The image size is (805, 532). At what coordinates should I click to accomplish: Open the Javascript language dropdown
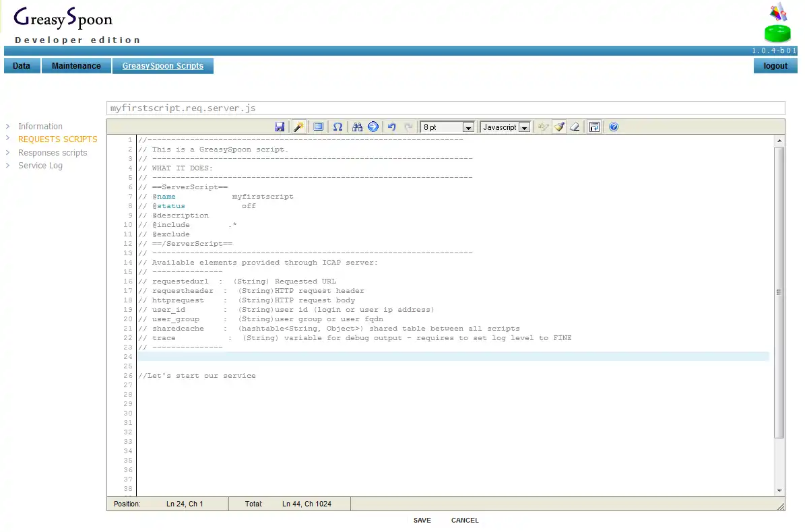click(x=505, y=127)
